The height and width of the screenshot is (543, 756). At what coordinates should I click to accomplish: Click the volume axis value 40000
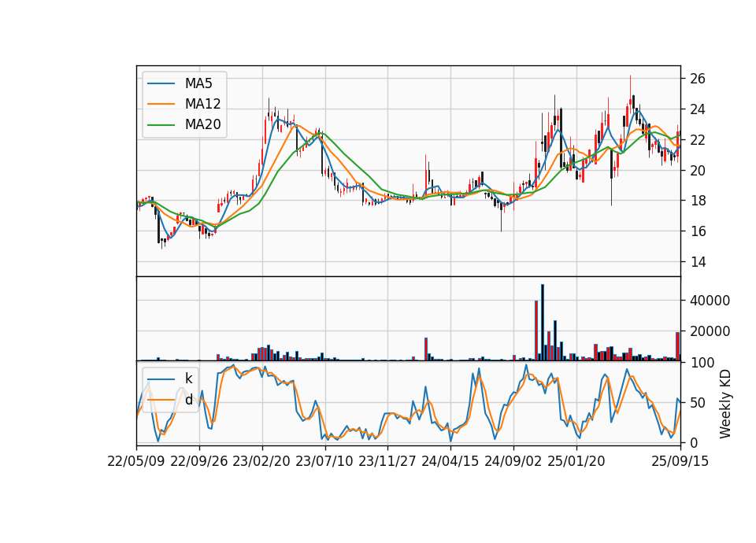tap(710, 301)
